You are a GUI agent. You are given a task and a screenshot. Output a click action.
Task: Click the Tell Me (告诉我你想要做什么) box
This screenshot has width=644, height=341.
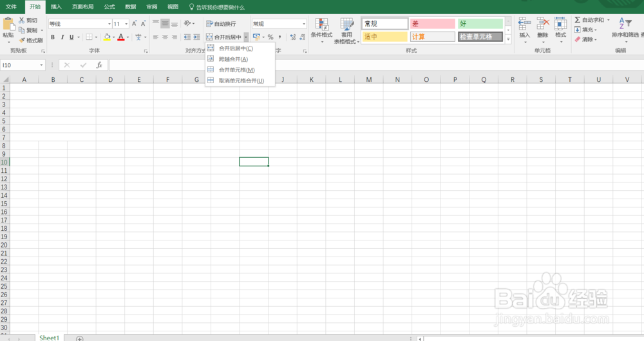(216, 7)
